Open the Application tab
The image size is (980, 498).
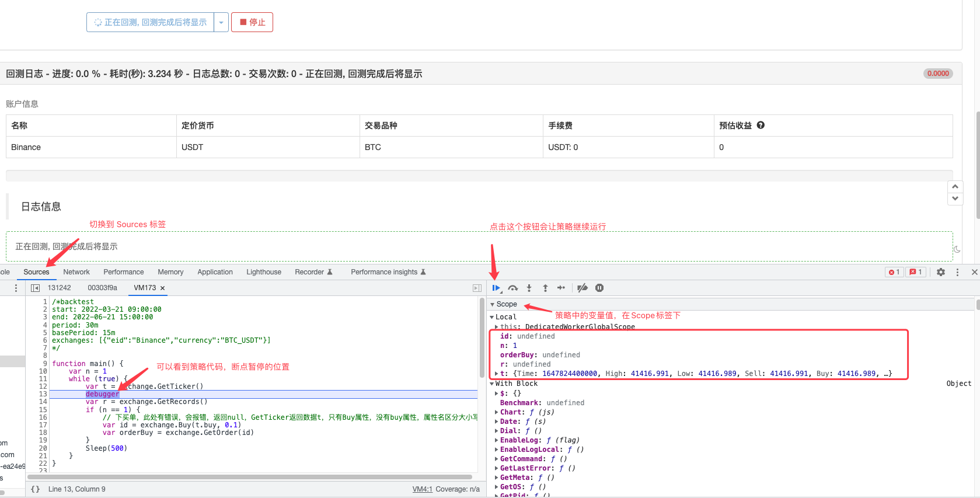(x=215, y=272)
